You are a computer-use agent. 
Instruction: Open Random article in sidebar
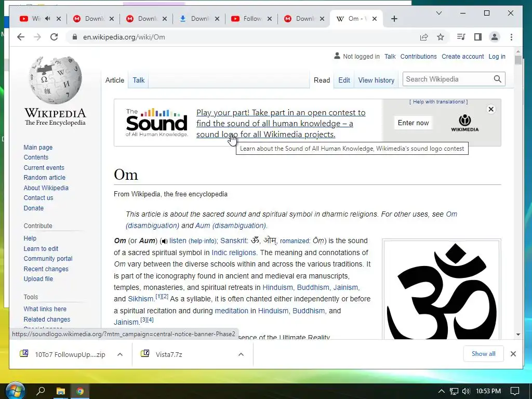point(45,178)
